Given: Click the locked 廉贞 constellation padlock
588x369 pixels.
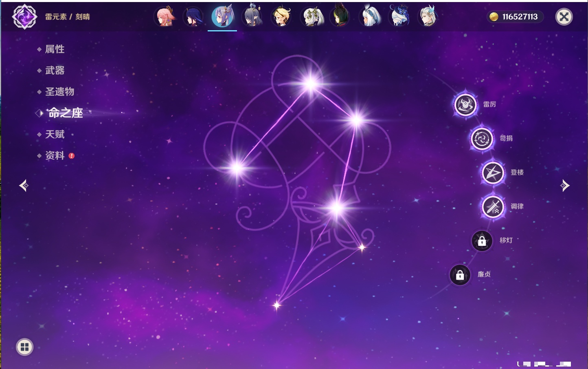Looking at the screenshot, I should 460,275.
